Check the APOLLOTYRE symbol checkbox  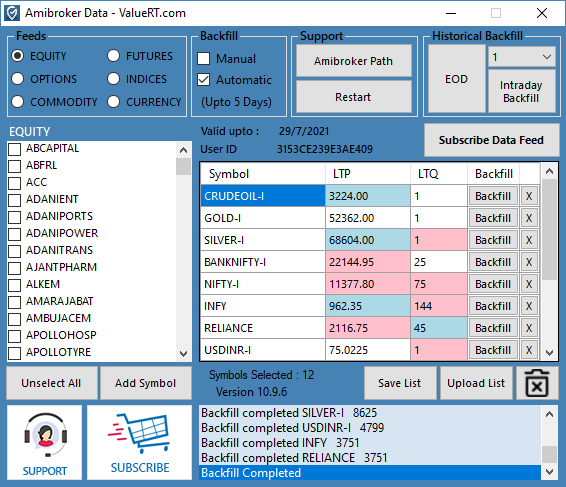(14, 353)
